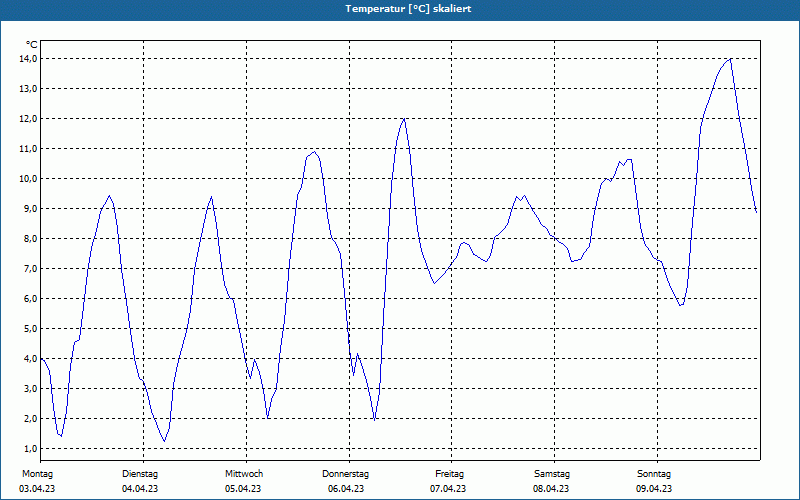
Task: Click the date '03.04.23'
Action: [x=37, y=489]
